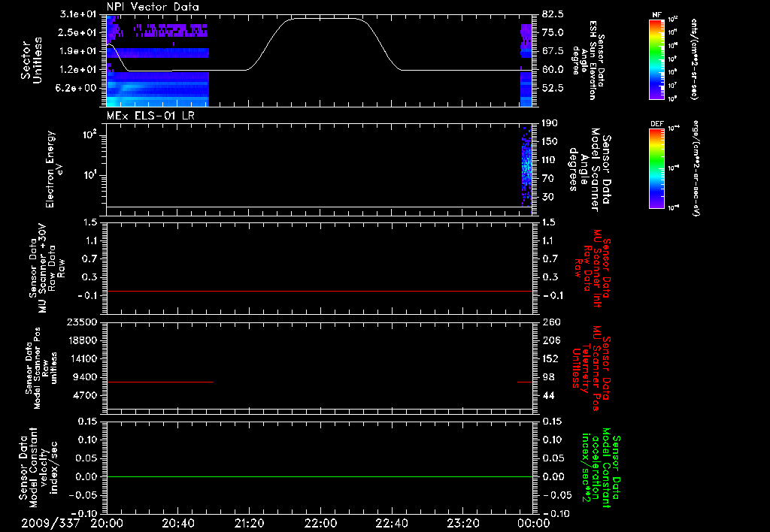Screen dimensions: 770x532
Task: Click the 'Electron Energy eV' axis label
Action: 54,169
